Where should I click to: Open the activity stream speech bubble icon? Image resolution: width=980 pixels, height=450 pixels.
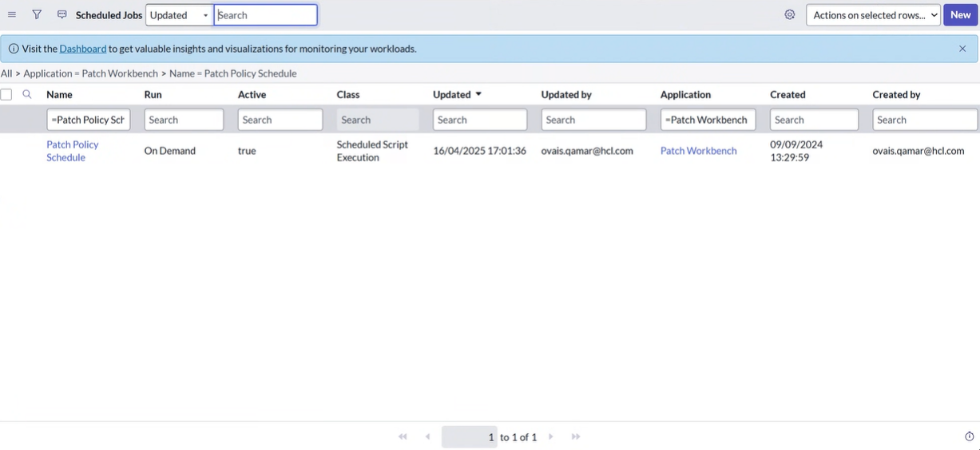(61, 14)
